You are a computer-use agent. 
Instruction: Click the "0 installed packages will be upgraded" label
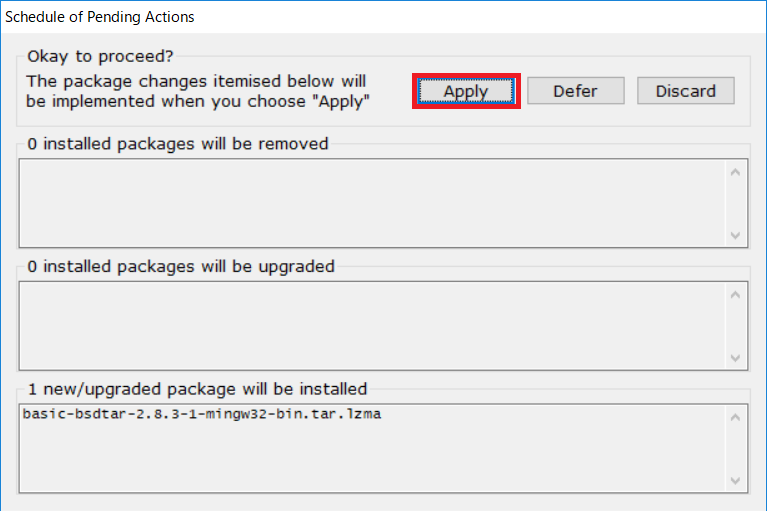[x=181, y=266]
